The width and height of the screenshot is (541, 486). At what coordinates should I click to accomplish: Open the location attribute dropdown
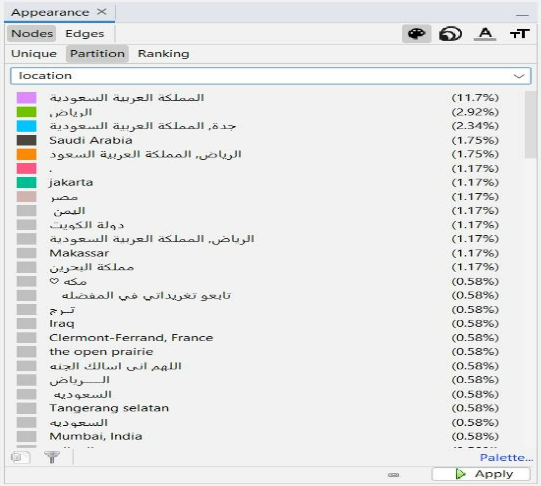point(270,76)
